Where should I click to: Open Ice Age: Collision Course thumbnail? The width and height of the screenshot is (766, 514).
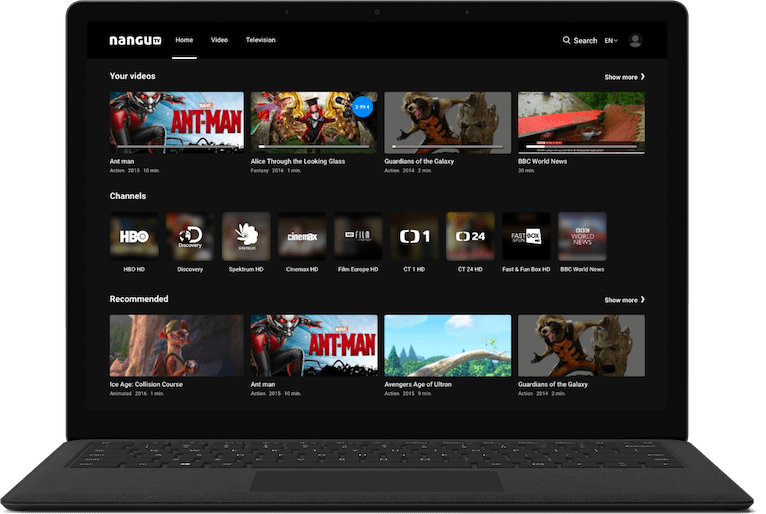pyautogui.click(x=176, y=345)
